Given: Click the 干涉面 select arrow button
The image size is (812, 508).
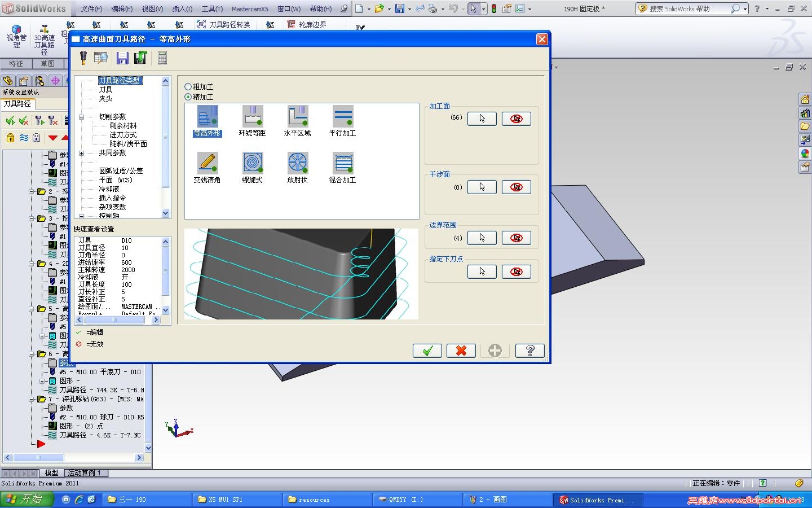Looking at the screenshot, I should 482,187.
